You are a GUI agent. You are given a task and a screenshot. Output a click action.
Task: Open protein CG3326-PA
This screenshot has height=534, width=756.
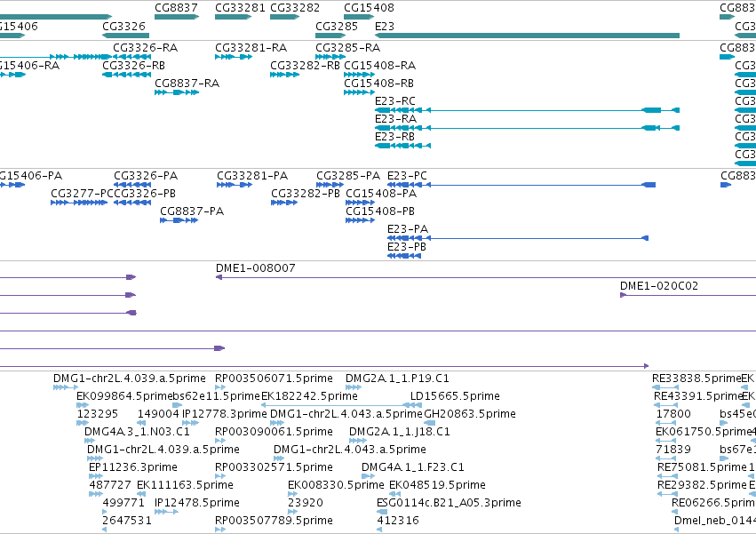132,185
